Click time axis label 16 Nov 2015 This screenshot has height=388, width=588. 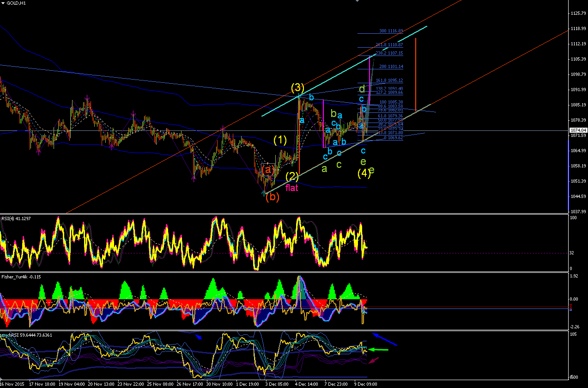point(11,384)
